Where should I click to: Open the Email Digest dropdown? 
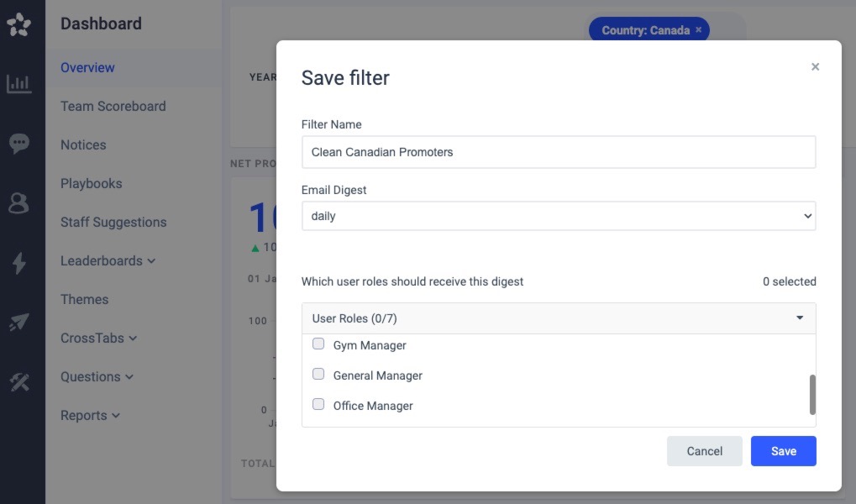pos(558,216)
